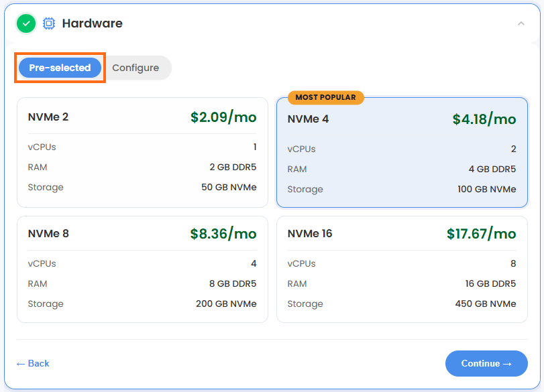The width and height of the screenshot is (544, 392).
Task: Click the 8 GB DDR5 RAM value
Action: click(x=233, y=283)
